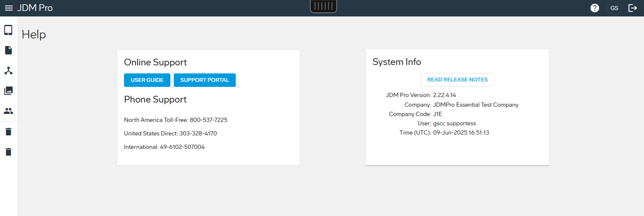Click the JDM Pro app title
This screenshot has width=644, height=216.
click(35, 8)
